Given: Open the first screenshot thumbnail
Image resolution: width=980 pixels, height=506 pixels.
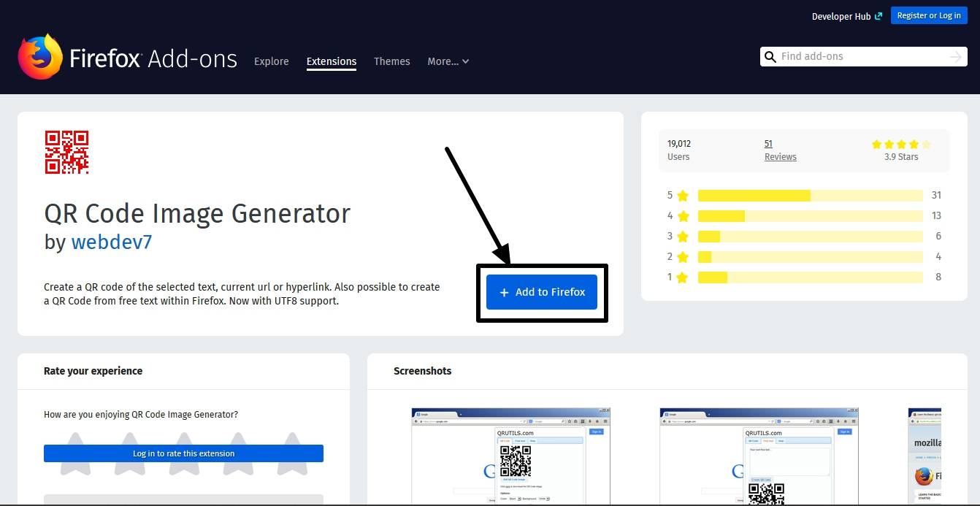Looking at the screenshot, I should 510,456.
